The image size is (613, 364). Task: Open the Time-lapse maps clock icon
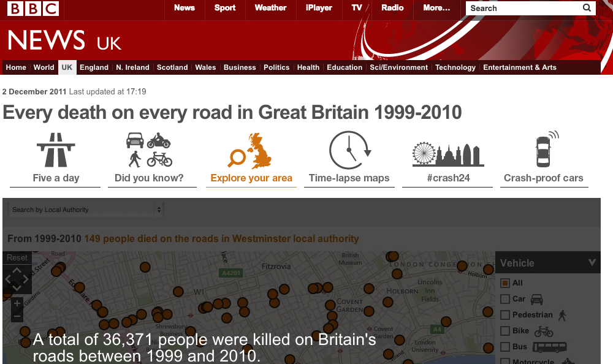[x=349, y=150]
